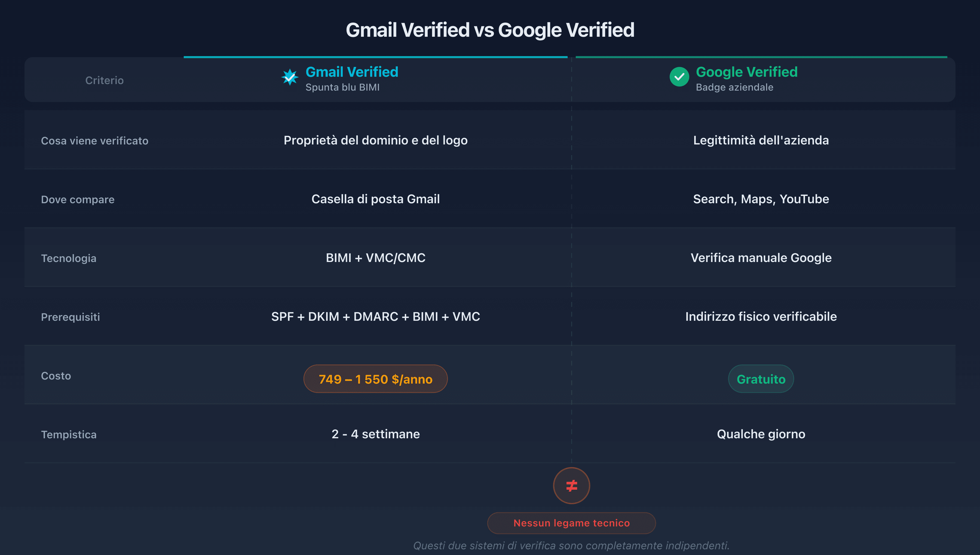Click the Gmail Verified heading link
The image size is (980, 555).
pyautogui.click(x=352, y=72)
